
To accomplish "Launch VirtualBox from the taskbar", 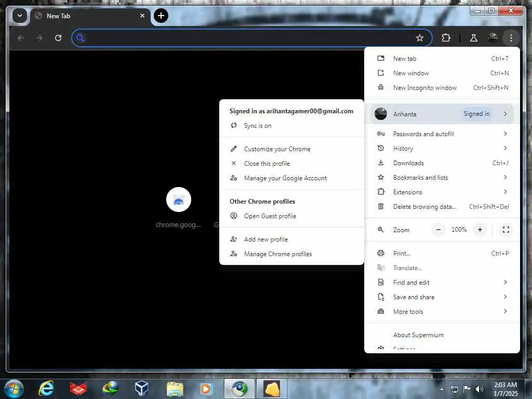I will coord(141,389).
